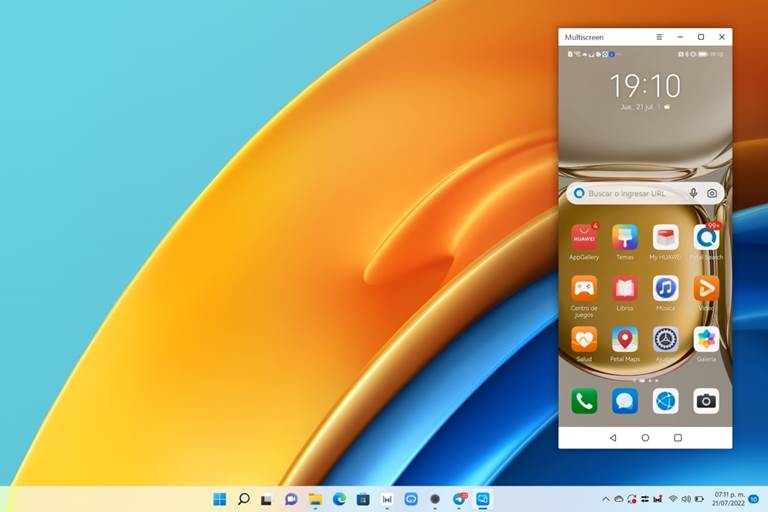768x512 pixels.
Task: Open the green Phone dialer in dock
Action: [584, 401]
